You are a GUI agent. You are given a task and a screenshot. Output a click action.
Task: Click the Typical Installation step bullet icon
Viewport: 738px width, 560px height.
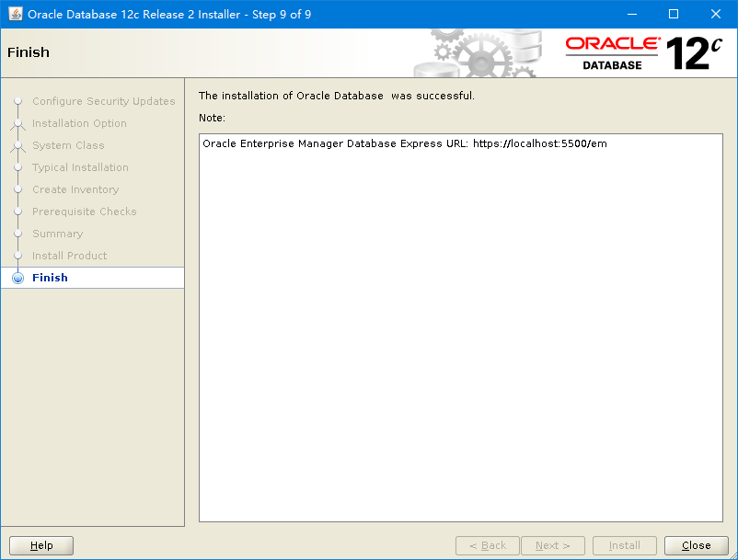[17, 167]
